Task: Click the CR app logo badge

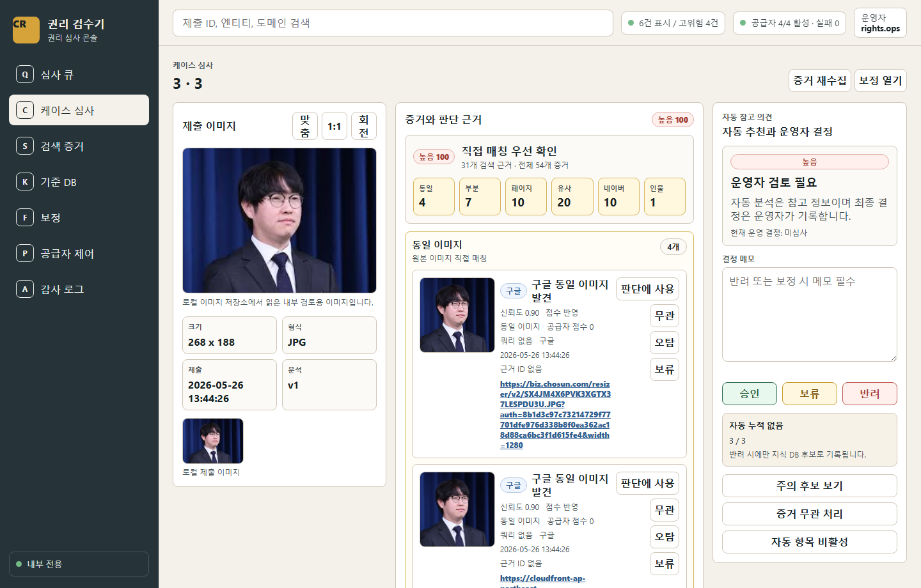Action: (26, 30)
